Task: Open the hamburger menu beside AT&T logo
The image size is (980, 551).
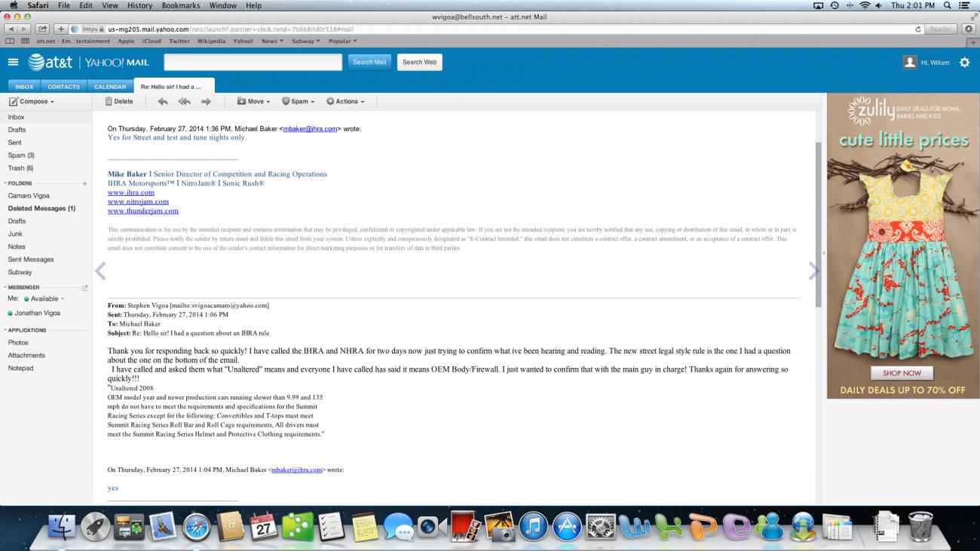Action: coord(13,62)
